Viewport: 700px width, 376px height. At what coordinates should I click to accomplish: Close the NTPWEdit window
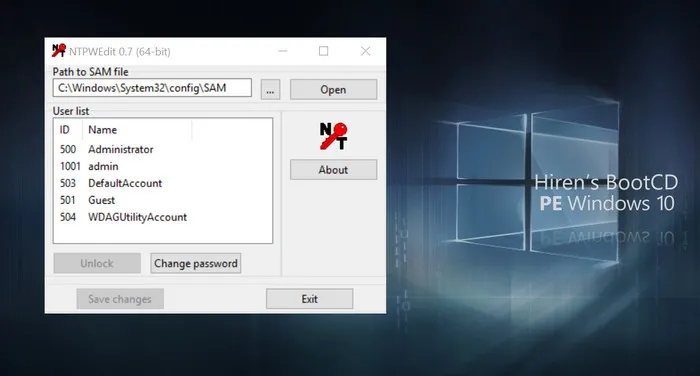[366, 51]
